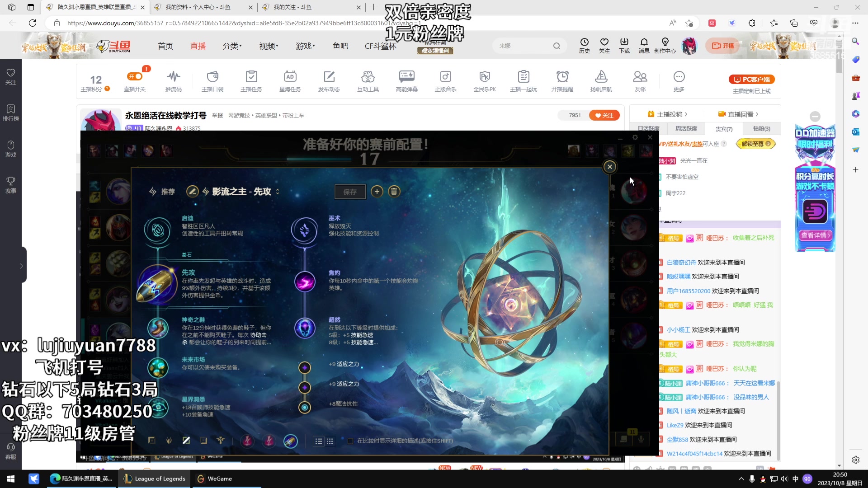The height and width of the screenshot is (488, 868).
Task: Open 开播提醒 alarm icon
Action: [562, 81]
